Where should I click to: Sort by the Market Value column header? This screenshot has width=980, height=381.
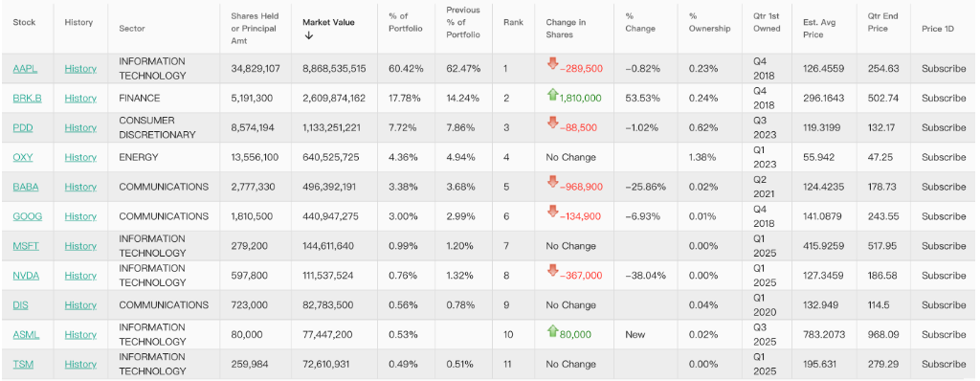(x=329, y=23)
